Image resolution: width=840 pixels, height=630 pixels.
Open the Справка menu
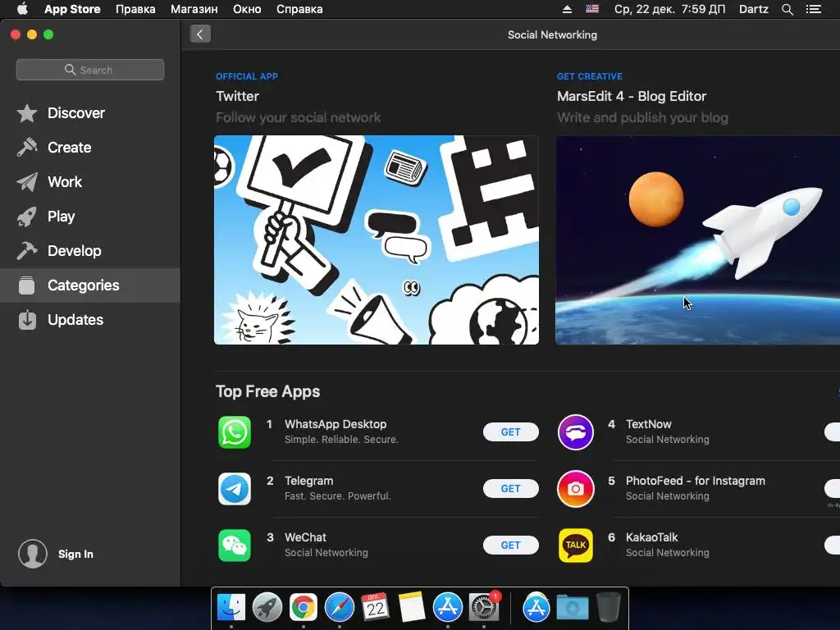(299, 9)
